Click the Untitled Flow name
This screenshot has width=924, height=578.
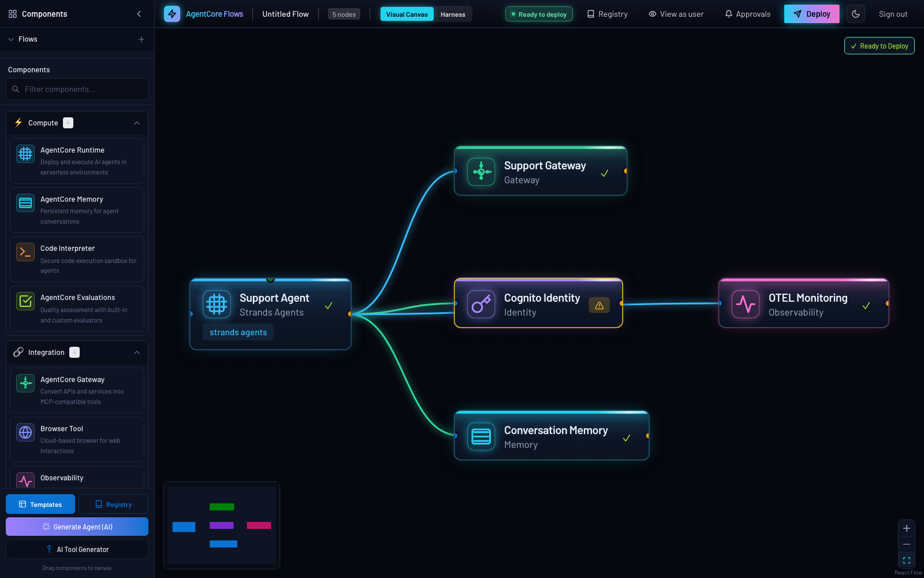[285, 14]
